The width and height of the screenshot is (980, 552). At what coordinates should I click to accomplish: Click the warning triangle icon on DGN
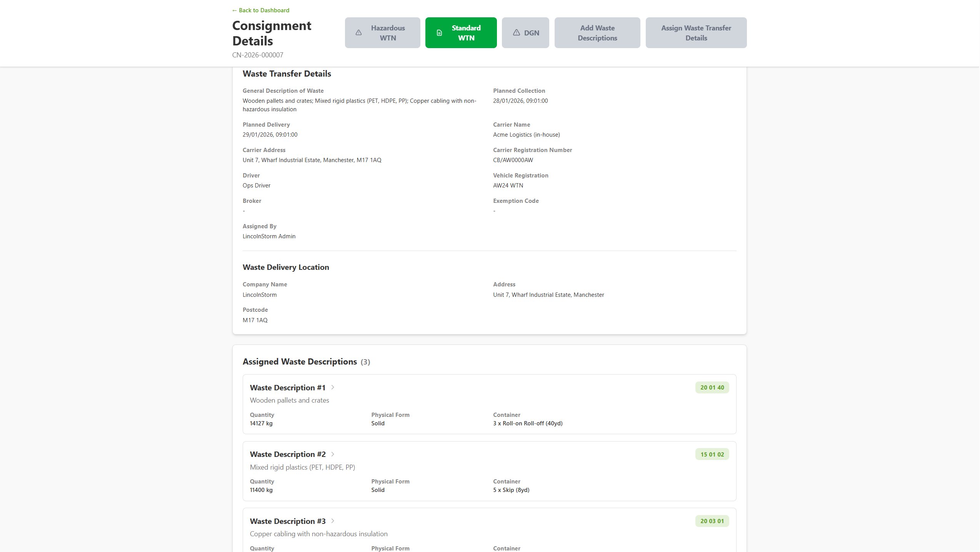click(517, 33)
